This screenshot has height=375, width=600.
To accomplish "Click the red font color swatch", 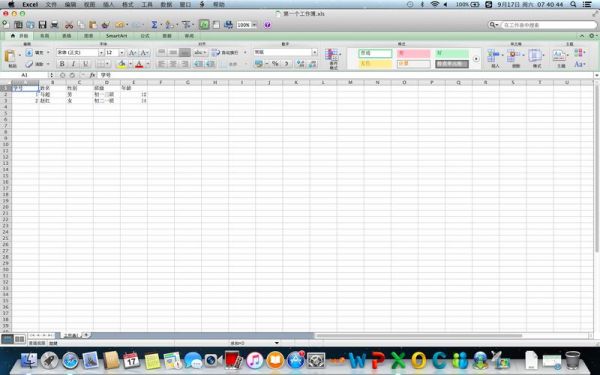I will click(x=139, y=64).
